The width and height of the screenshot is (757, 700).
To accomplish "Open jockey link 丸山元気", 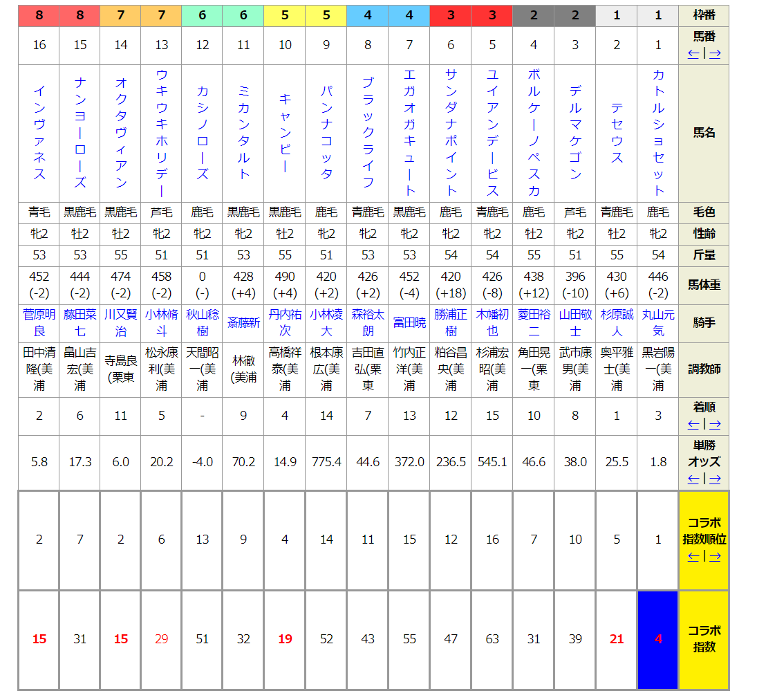I will click(x=658, y=323).
